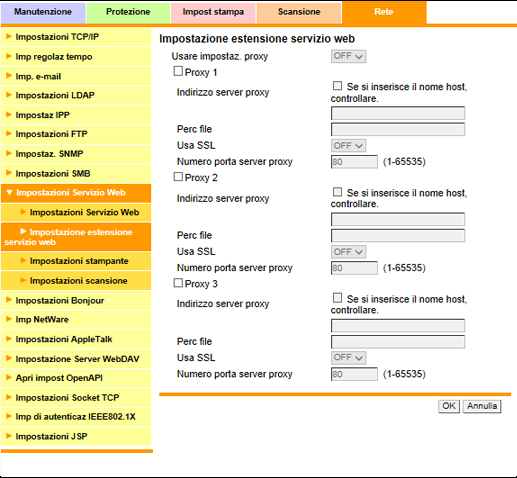Focus Proxy 3 server address field

pyautogui.click(x=398, y=325)
